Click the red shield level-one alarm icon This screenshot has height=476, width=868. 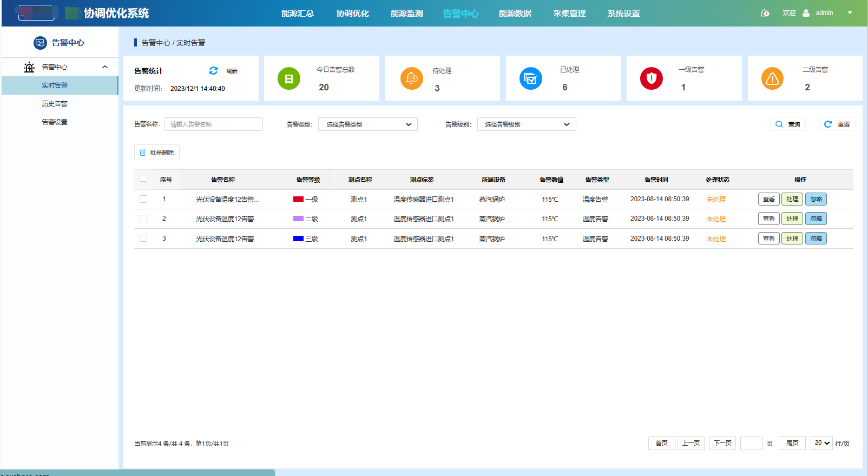click(x=652, y=78)
